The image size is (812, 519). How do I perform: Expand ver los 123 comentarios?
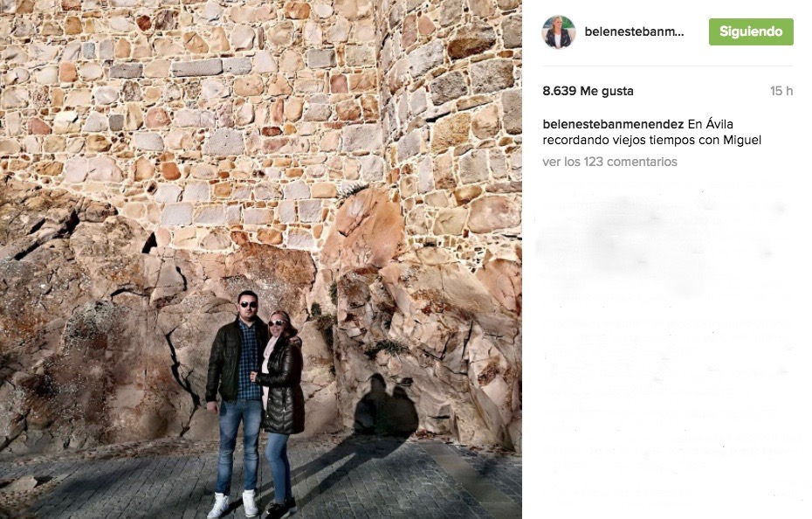click(x=609, y=162)
